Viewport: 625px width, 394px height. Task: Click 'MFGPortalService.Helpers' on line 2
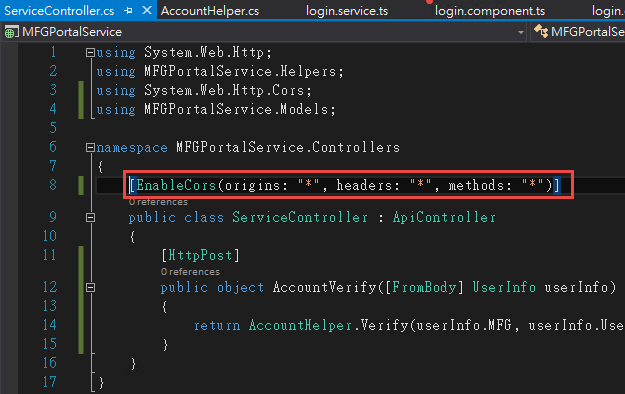coord(240,71)
